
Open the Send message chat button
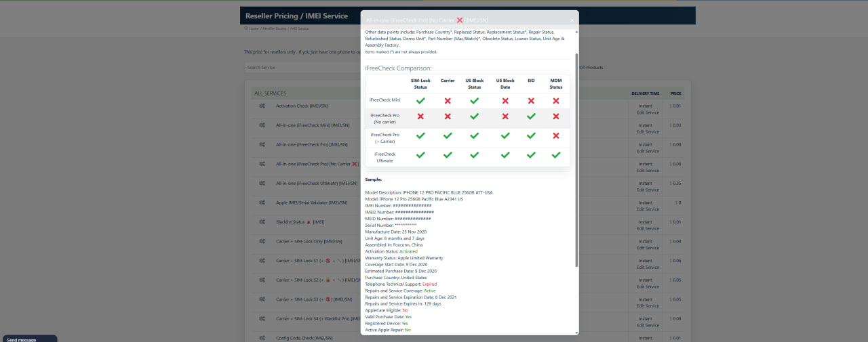28,339
